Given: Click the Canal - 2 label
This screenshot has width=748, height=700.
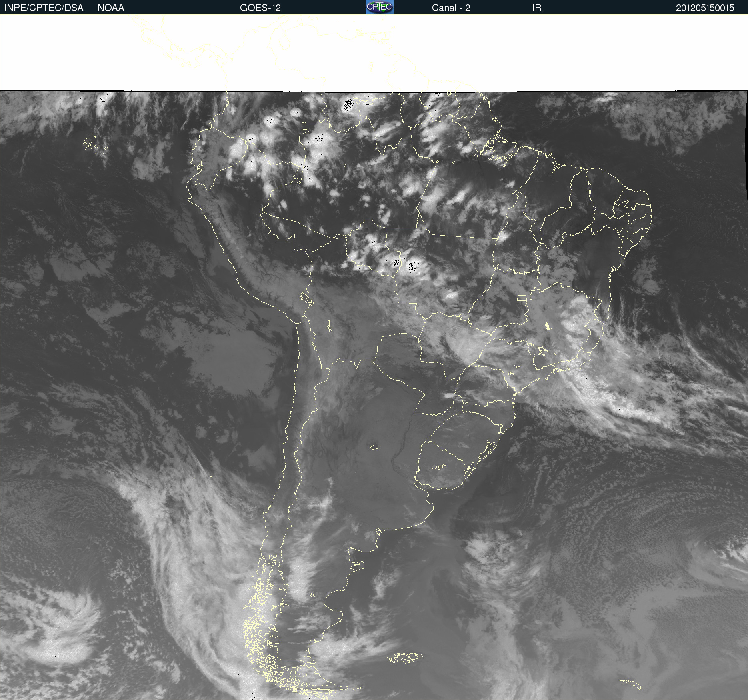Looking at the screenshot, I should (451, 8).
